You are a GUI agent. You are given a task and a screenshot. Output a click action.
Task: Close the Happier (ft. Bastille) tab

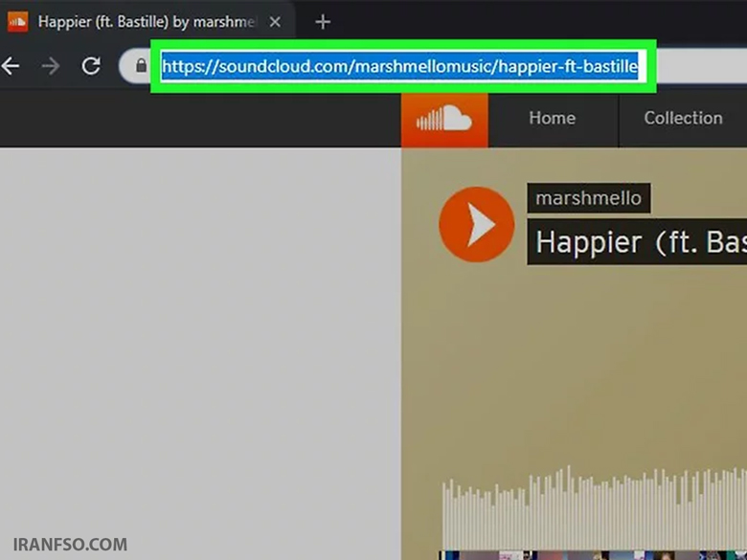(275, 22)
